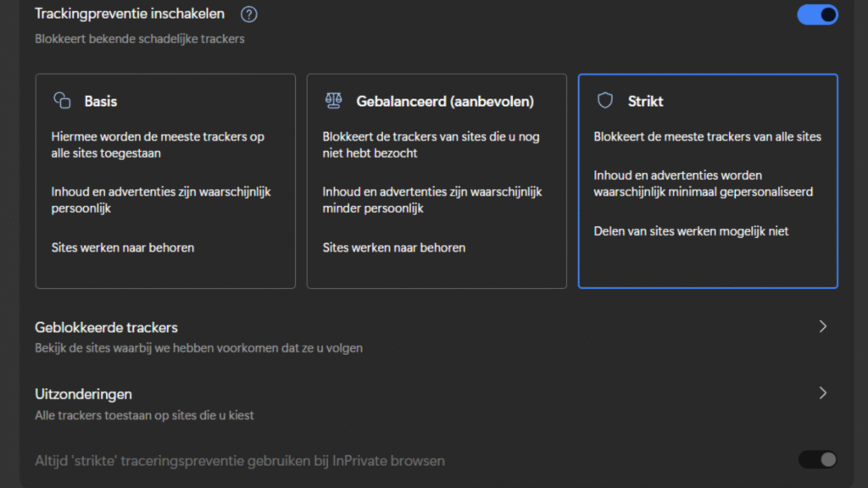The width and height of the screenshot is (868, 488).
Task: Disable the Trackingpreventie inschakelen switch
Action: pos(817,14)
